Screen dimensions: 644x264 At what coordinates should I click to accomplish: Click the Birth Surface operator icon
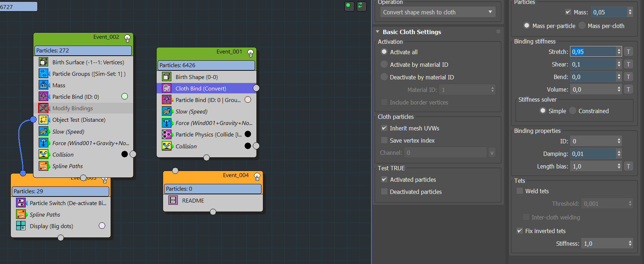pos(43,62)
